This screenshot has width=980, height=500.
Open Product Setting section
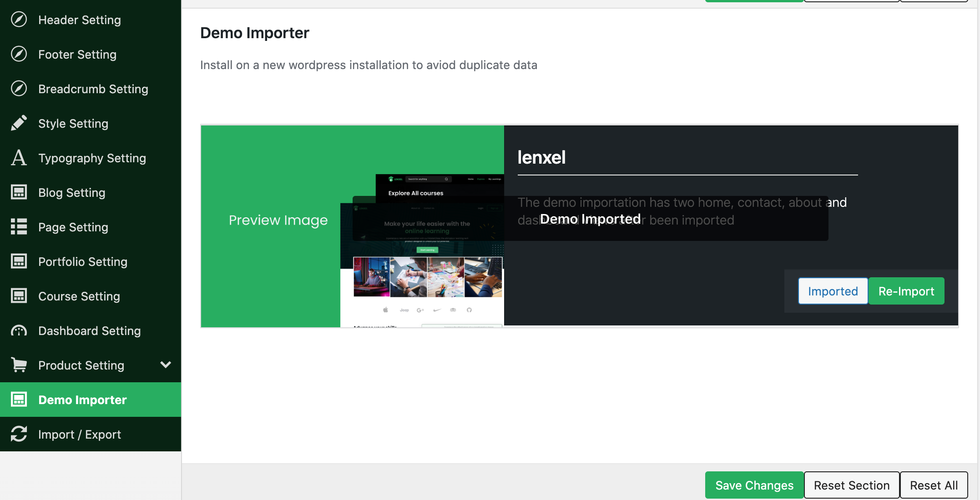point(91,365)
